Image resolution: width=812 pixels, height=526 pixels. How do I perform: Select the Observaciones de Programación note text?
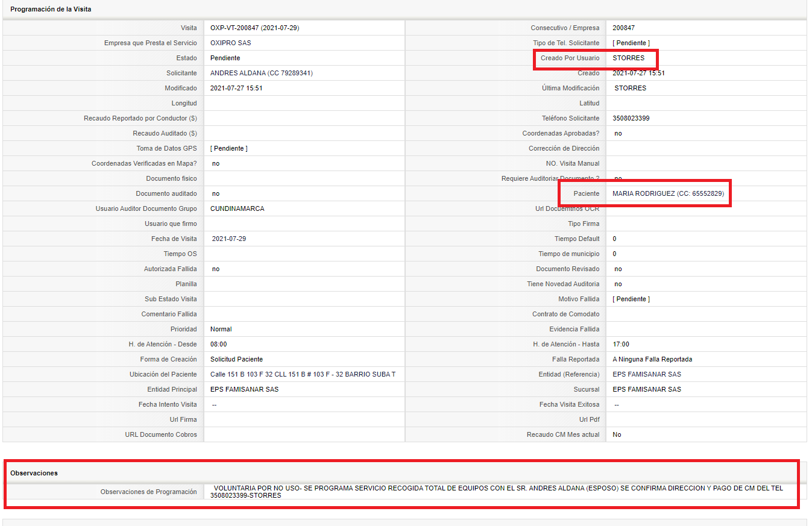tap(497, 492)
